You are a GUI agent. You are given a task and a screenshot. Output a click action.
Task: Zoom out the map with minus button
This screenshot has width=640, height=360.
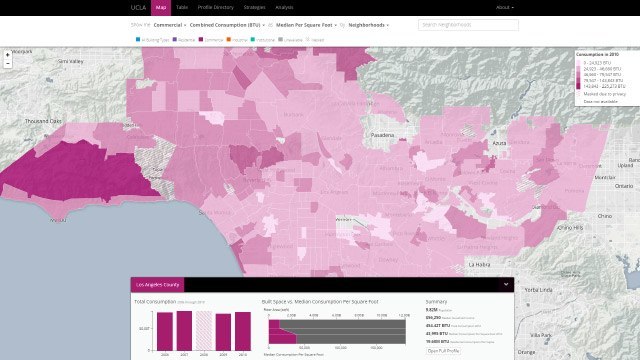tap(7, 64)
